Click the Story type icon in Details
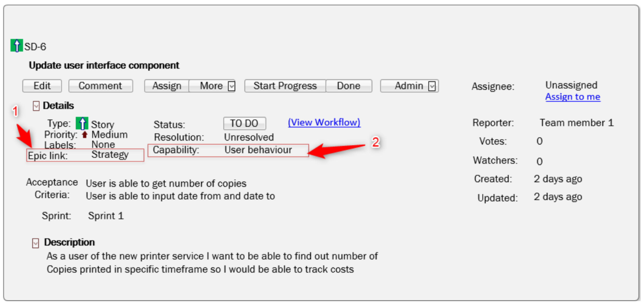Screen dimensions: 644x306 82,123
